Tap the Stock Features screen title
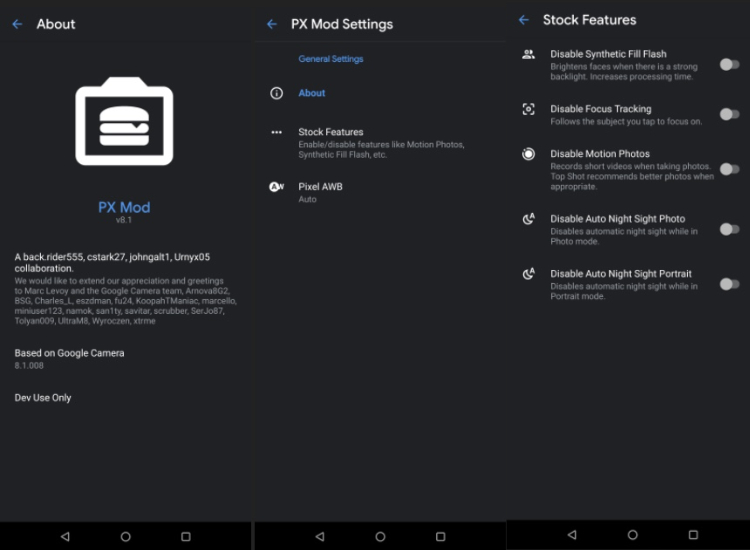Viewport: 750px width, 550px height. (589, 20)
